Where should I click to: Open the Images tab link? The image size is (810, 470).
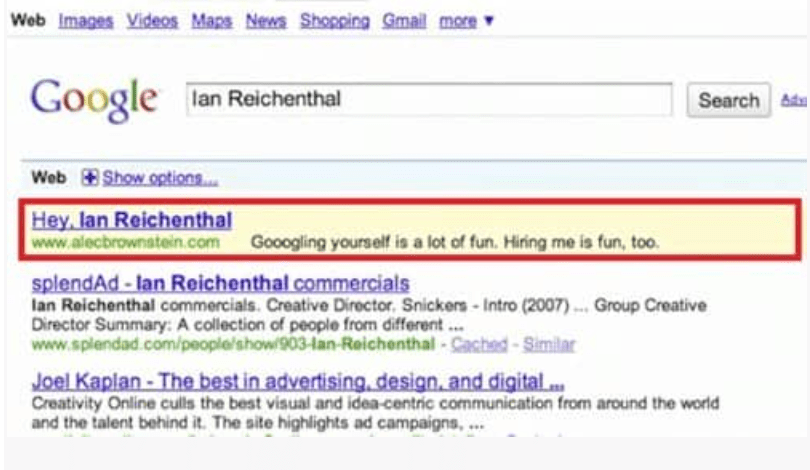[86, 21]
